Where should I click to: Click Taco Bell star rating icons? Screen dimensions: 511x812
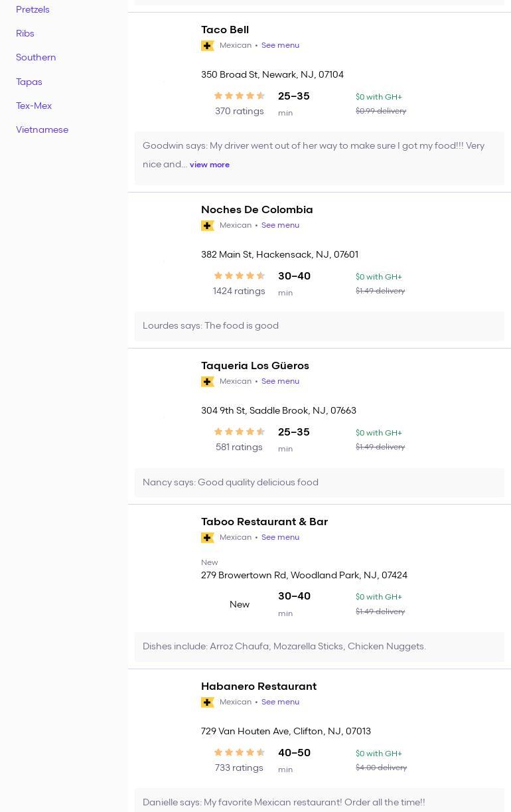[x=239, y=96]
